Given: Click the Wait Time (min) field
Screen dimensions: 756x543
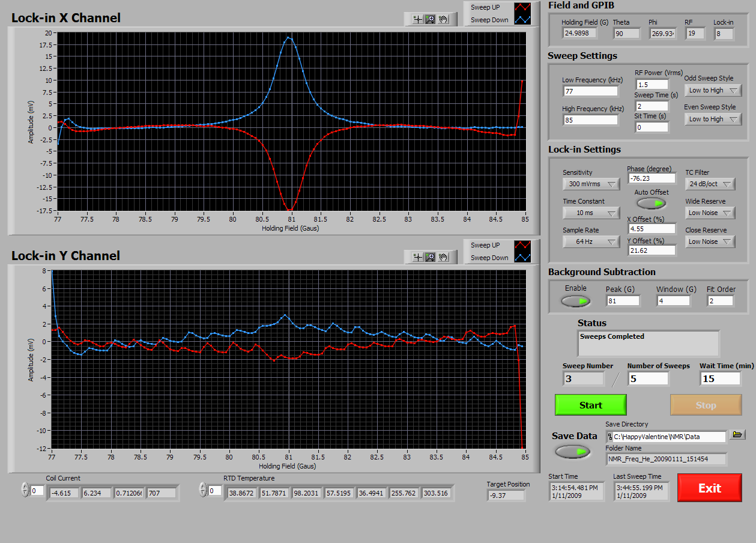Looking at the screenshot, I should coord(720,378).
